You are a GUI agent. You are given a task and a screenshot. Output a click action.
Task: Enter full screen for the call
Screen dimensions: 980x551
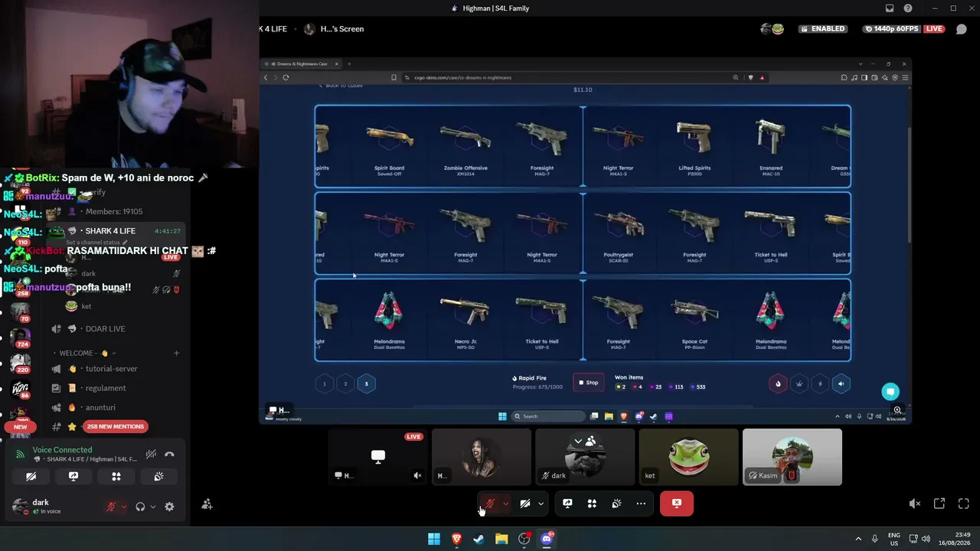coord(963,504)
